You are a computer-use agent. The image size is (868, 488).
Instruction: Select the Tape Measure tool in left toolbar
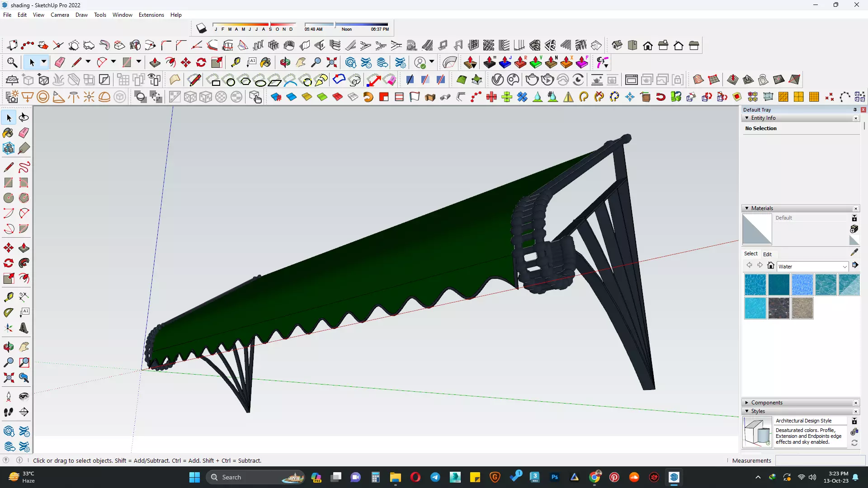point(8,297)
